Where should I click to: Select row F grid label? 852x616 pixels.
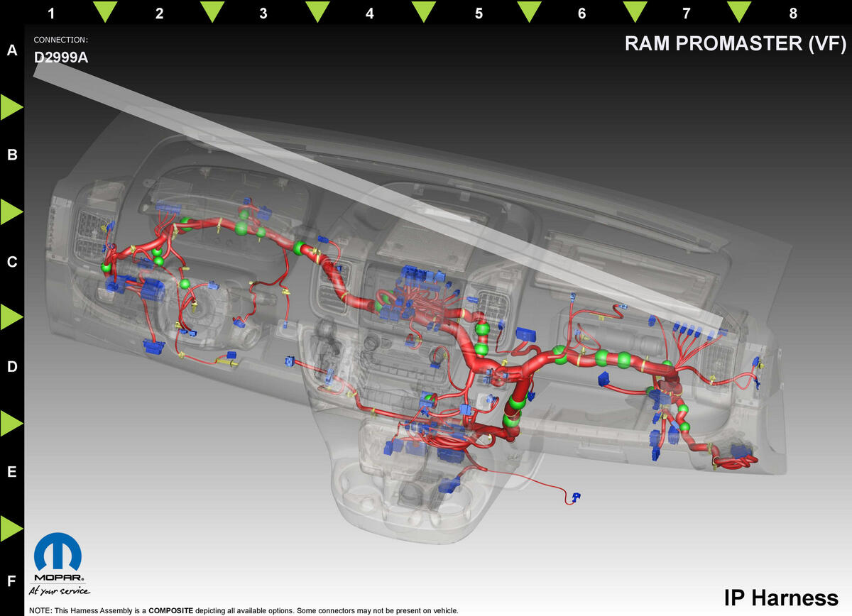point(11,581)
